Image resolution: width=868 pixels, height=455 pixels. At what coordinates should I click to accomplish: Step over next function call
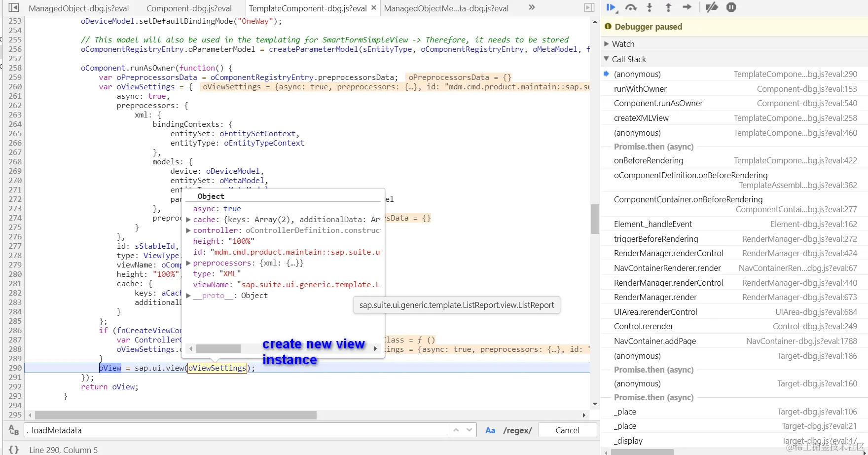coord(631,7)
